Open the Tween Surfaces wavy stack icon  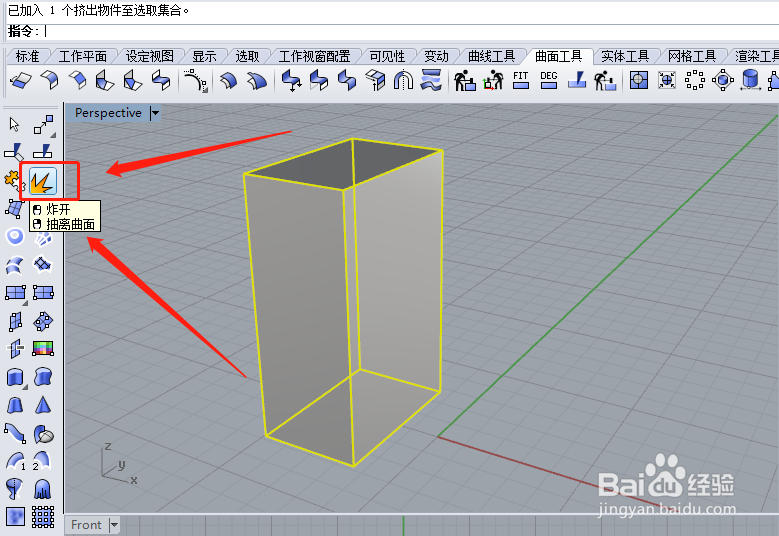coord(431,80)
